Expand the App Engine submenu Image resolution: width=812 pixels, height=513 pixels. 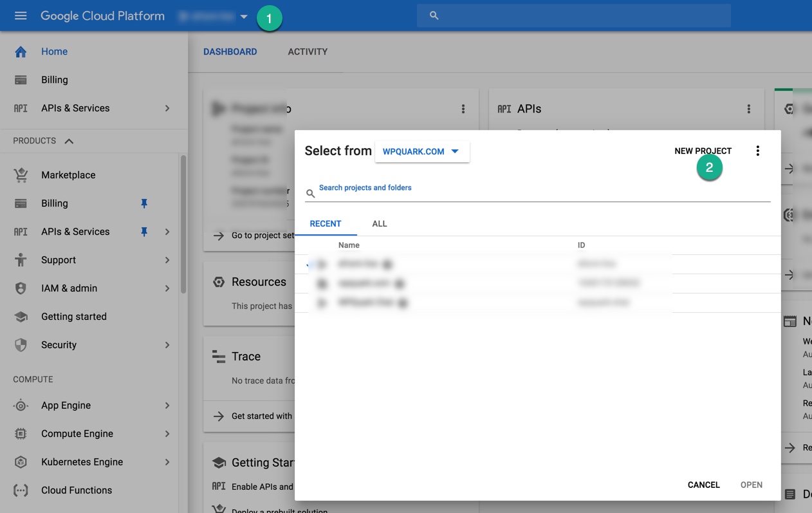click(x=167, y=406)
